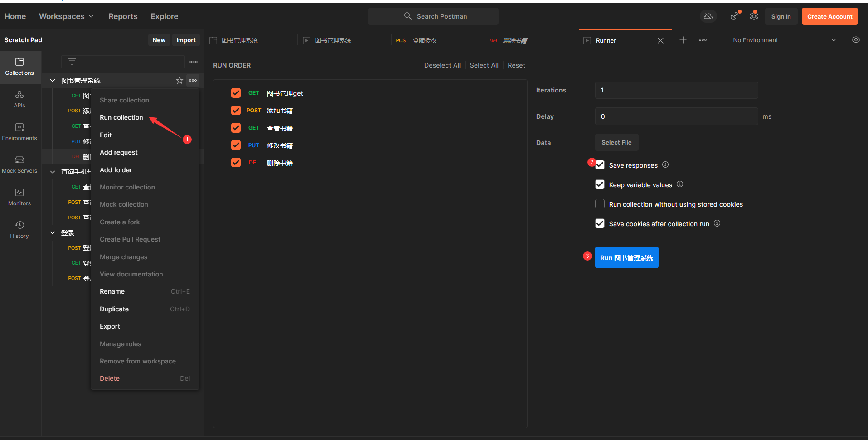Click the Sign In button

pos(781,16)
